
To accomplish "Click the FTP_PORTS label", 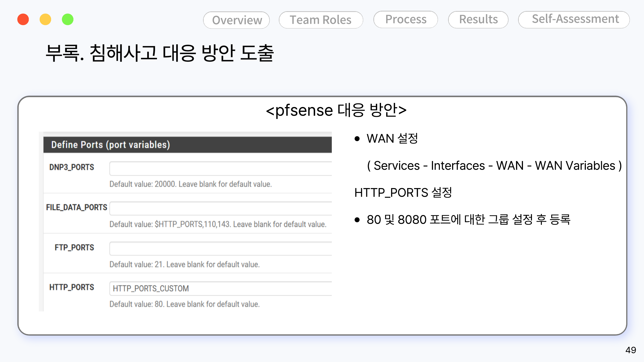I will pos(74,247).
